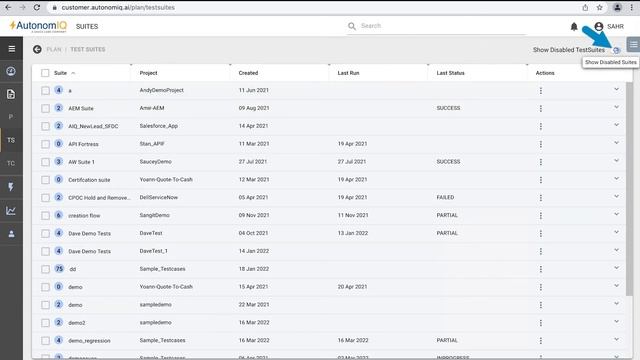The width and height of the screenshot is (640, 360).
Task: Check the box for API Fortress
Action: coord(45,144)
